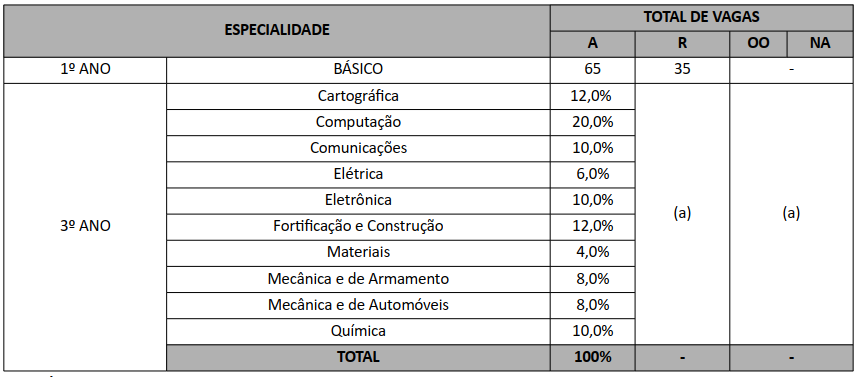Click the value 35 cell
Image resolution: width=857 pixels, height=377 pixels.
[682, 70]
